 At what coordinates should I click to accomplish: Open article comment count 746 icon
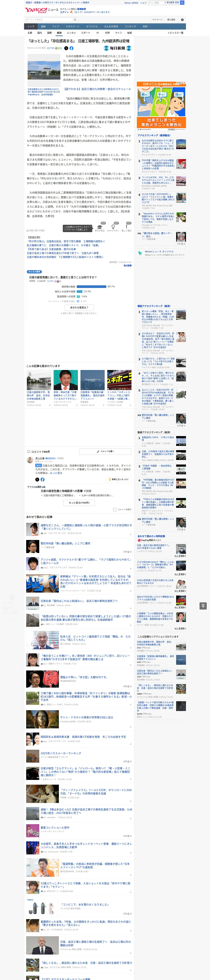coord(51,48)
